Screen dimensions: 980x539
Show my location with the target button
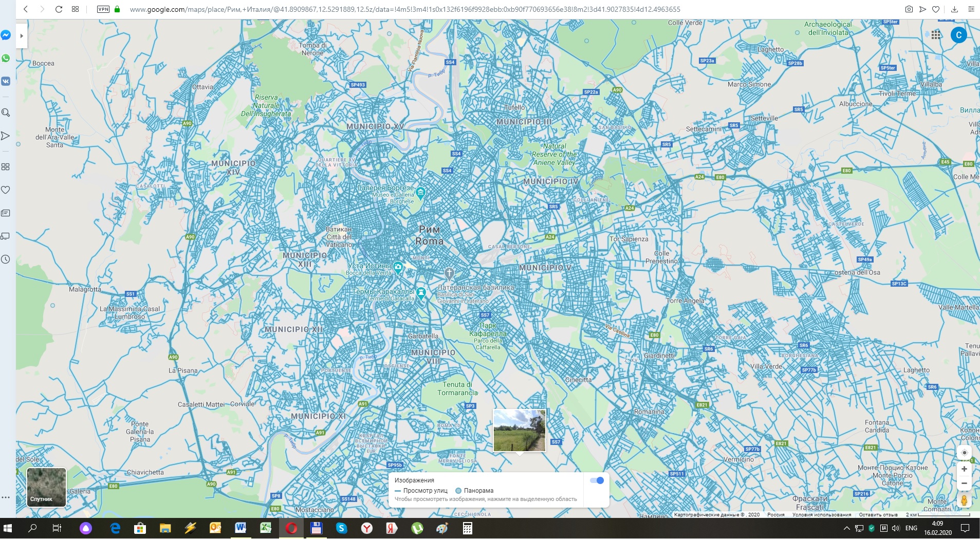964,453
